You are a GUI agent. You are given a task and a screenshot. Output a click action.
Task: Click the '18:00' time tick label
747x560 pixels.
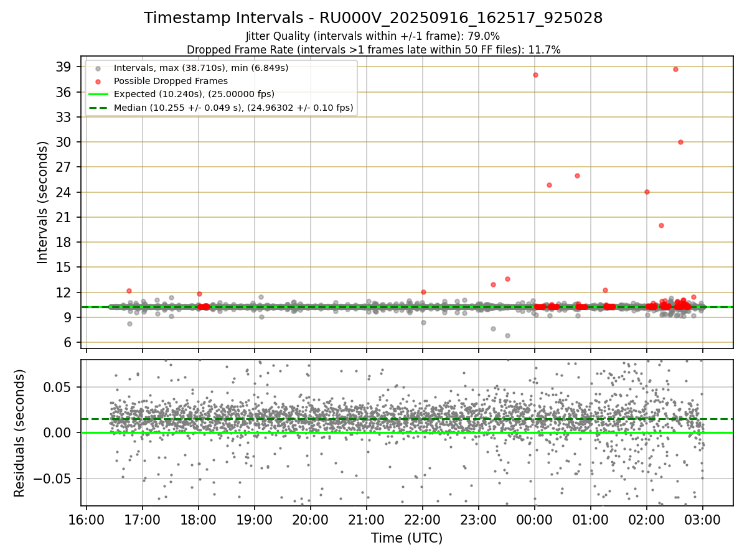coord(199,520)
